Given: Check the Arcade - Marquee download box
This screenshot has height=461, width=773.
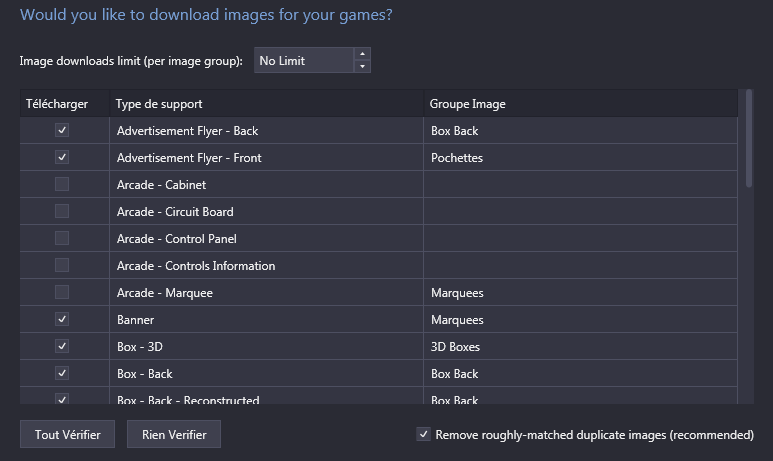Looking at the screenshot, I should [62, 292].
